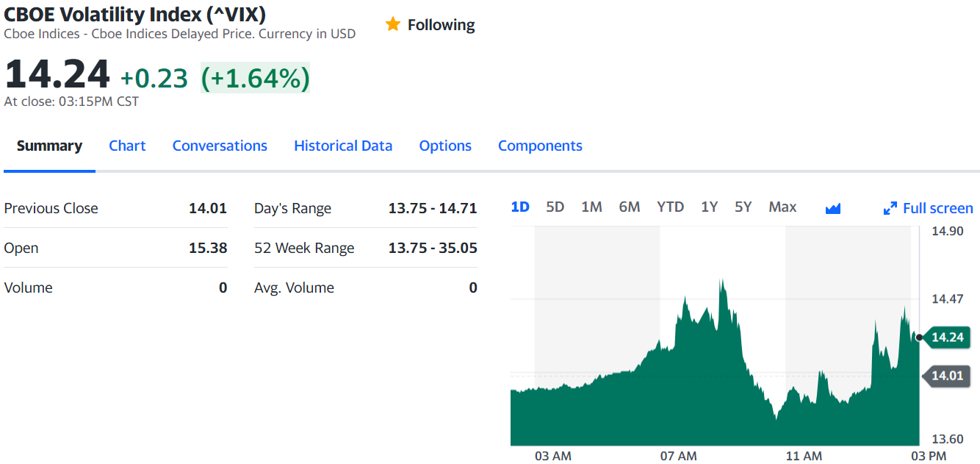This screenshot has width=980, height=464.
Task: Switch to the Options tab
Action: point(445,146)
